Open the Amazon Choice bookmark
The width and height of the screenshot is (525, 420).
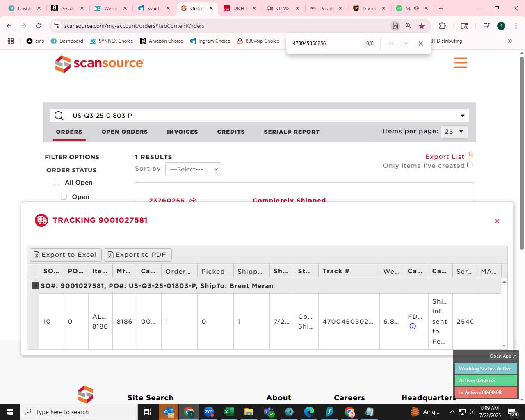point(162,41)
